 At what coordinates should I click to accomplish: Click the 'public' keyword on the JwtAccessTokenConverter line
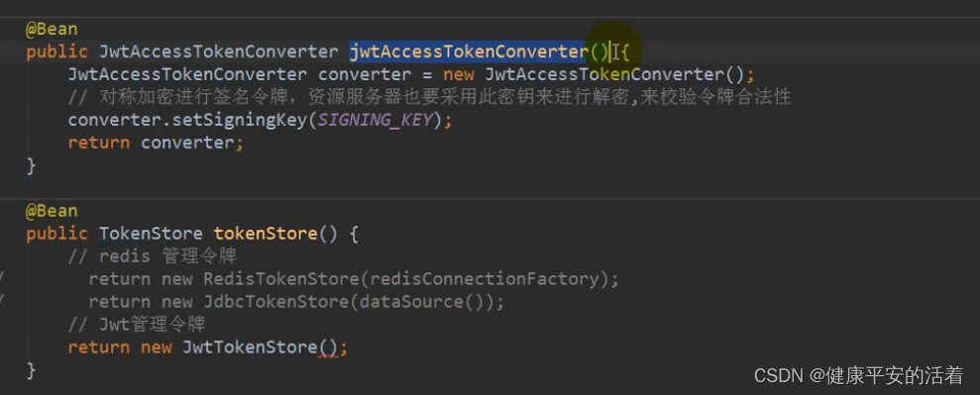click(x=56, y=51)
